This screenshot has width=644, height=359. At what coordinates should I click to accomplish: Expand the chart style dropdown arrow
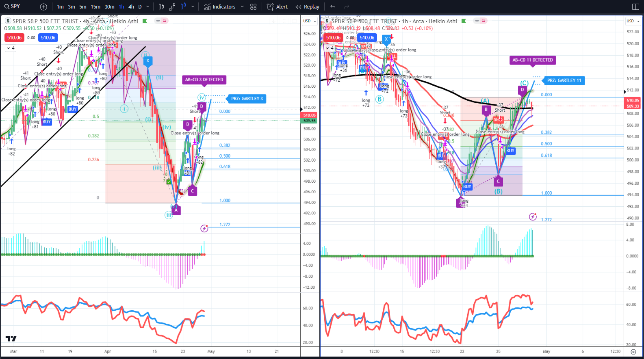coord(193,7)
